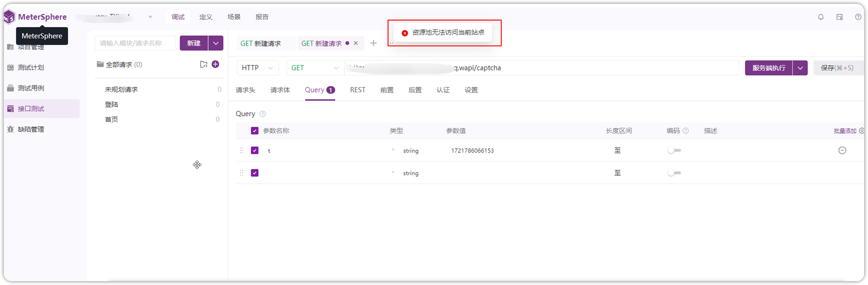Enable encoding switch for empty row
This screenshot has height=285, width=868.
(x=674, y=173)
